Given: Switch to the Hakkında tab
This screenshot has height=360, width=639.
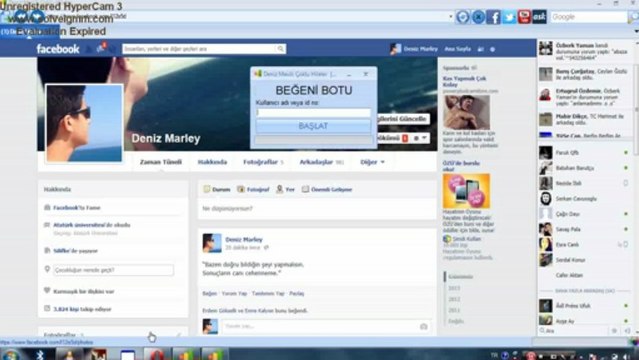Looking at the screenshot, I should tap(212, 162).
